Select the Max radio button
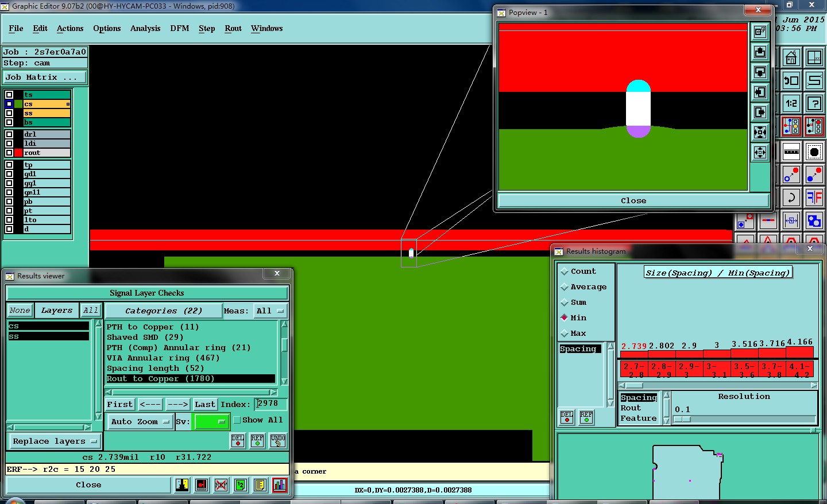Viewport: 827px width, 504px height. tap(565, 334)
